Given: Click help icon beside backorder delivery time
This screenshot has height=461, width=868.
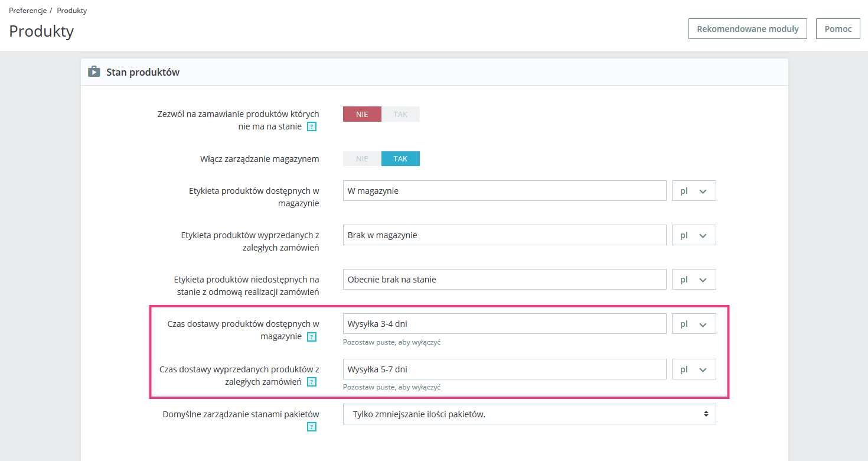Looking at the screenshot, I should [x=312, y=382].
